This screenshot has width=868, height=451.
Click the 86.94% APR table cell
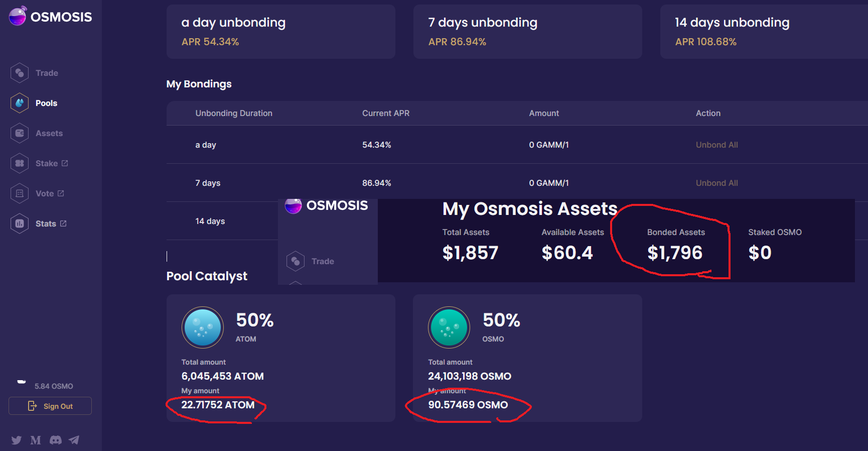pyautogui.click(x=376, y=183)
